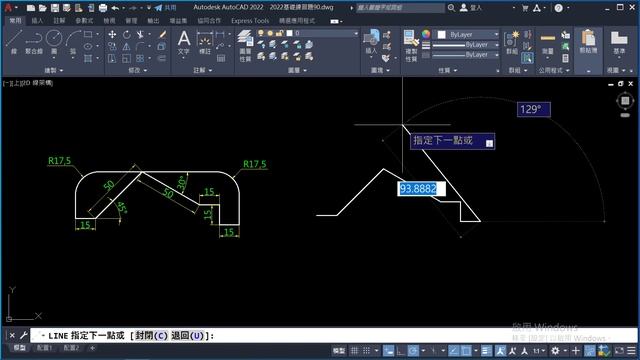The height and width of the screenshot is (360, 640).
Task: Select the Rotate tool in Modify panel
Action: [127, 35]
